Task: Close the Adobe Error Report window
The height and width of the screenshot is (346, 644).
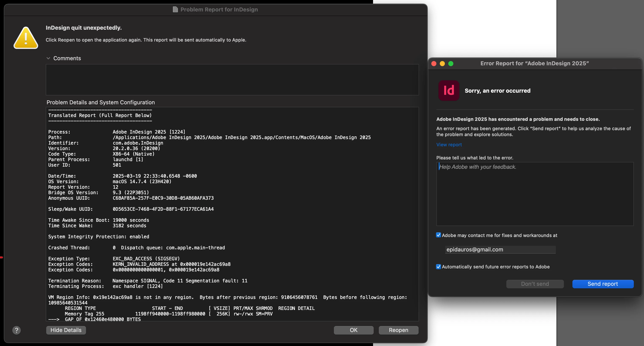Action: point(434,64)
